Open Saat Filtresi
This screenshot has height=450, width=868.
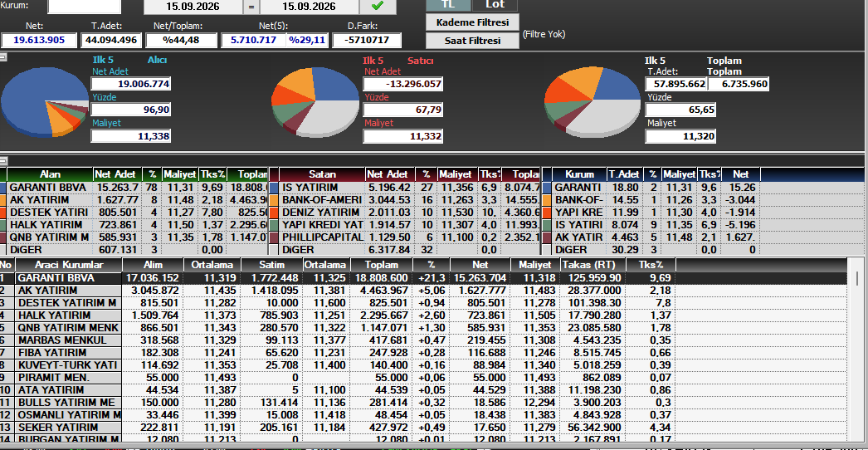[472, 41]
